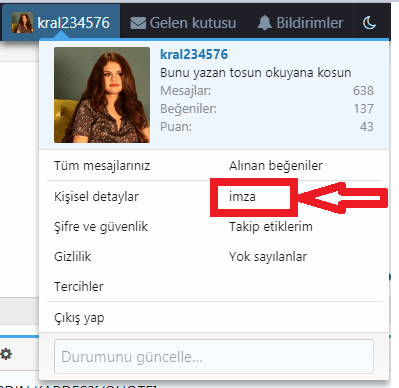Open Gizlilik privacy settings
The image size is (399, 388).
[x=73, y=257]
